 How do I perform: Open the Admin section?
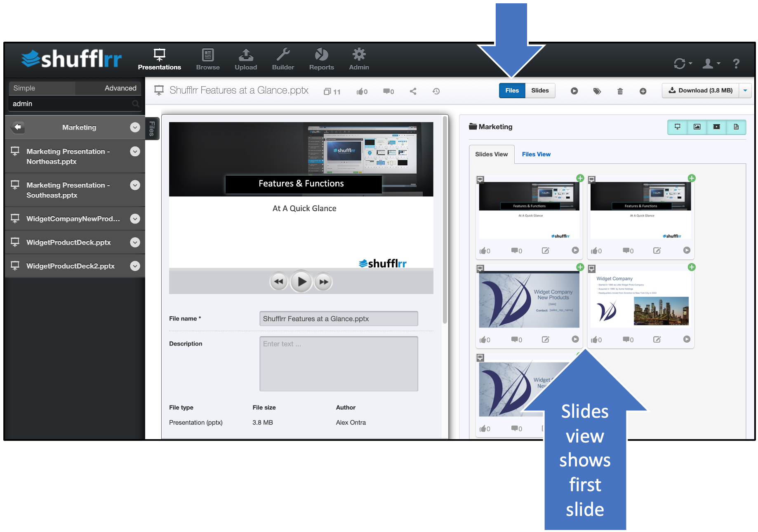(359, 59)
